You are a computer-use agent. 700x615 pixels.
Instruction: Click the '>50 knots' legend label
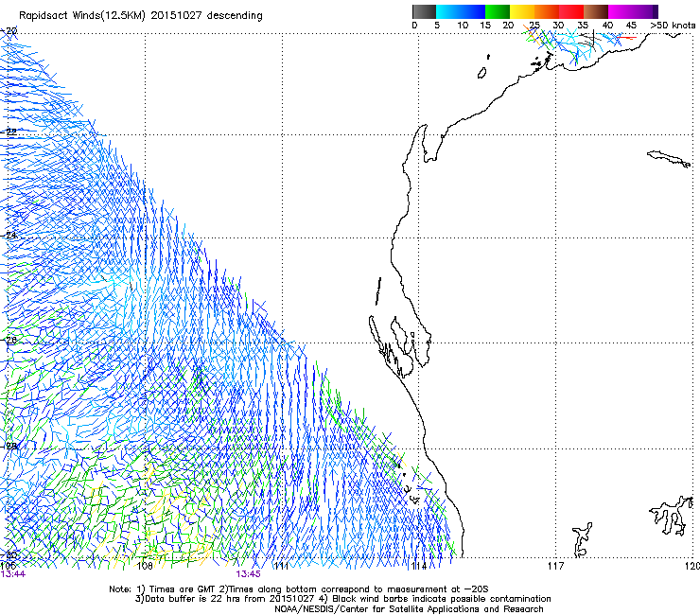click(673, 26)
